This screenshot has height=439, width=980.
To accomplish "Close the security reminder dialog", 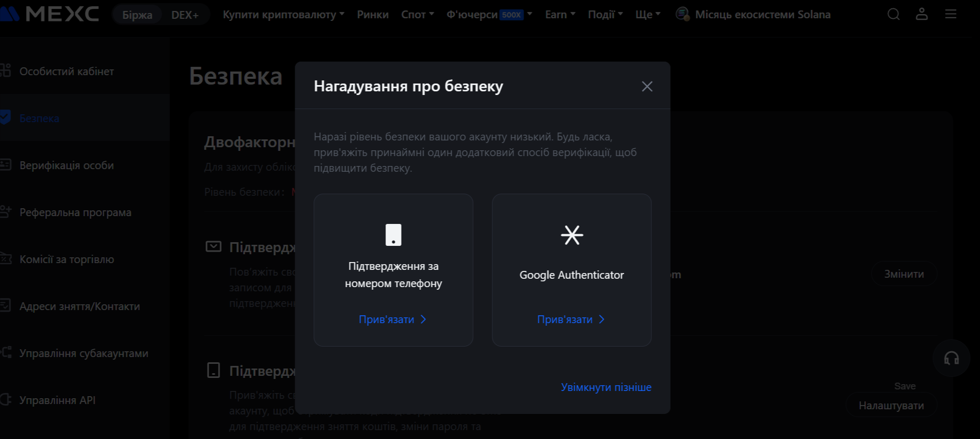I will [647, 86].
